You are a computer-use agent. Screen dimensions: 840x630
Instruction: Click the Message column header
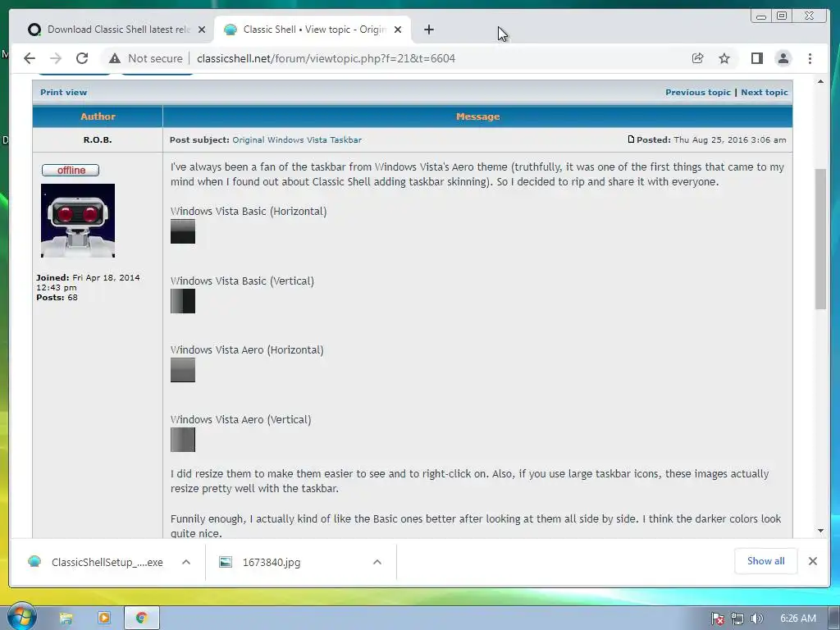[x=478, y=116]
